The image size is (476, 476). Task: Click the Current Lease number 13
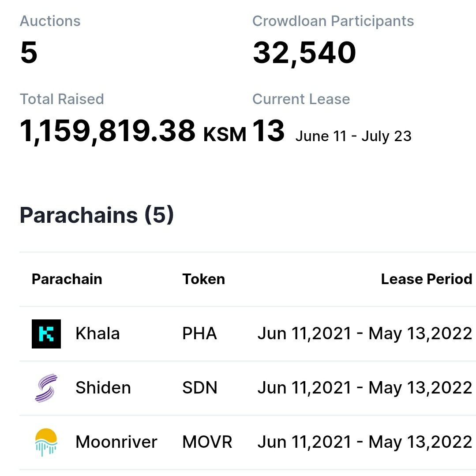pyautogui.click(x=268, y=131)
